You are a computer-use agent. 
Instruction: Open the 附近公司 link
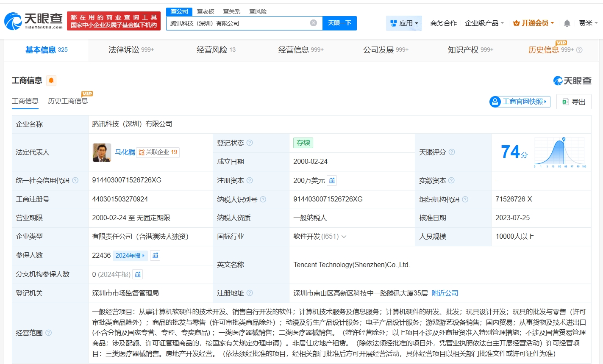point(445,293)
